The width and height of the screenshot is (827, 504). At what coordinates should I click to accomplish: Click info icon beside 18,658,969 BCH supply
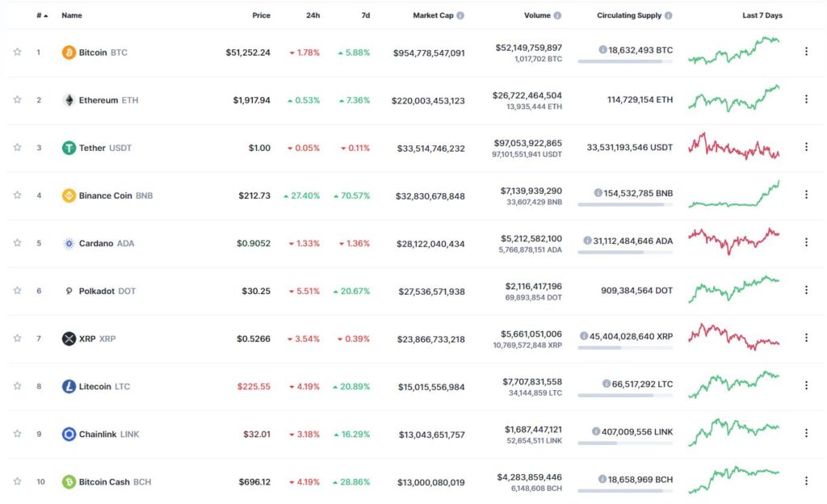pos(602,479)
